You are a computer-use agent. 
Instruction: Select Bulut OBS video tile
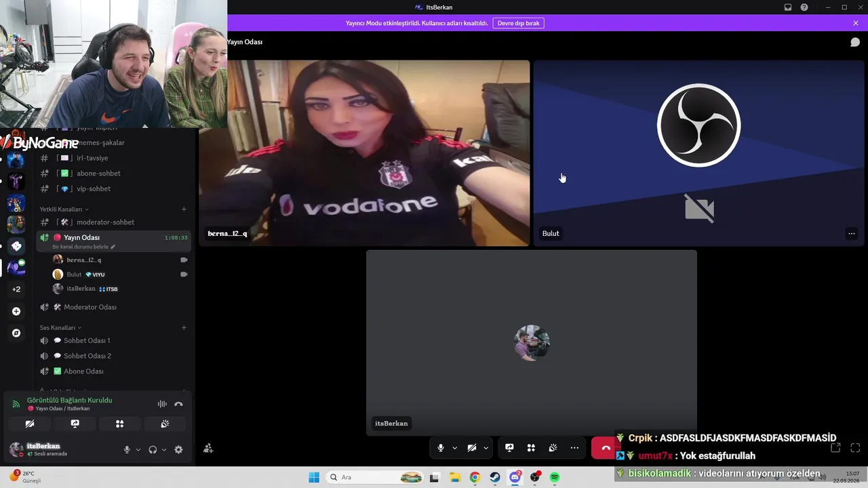pos(698,152)
